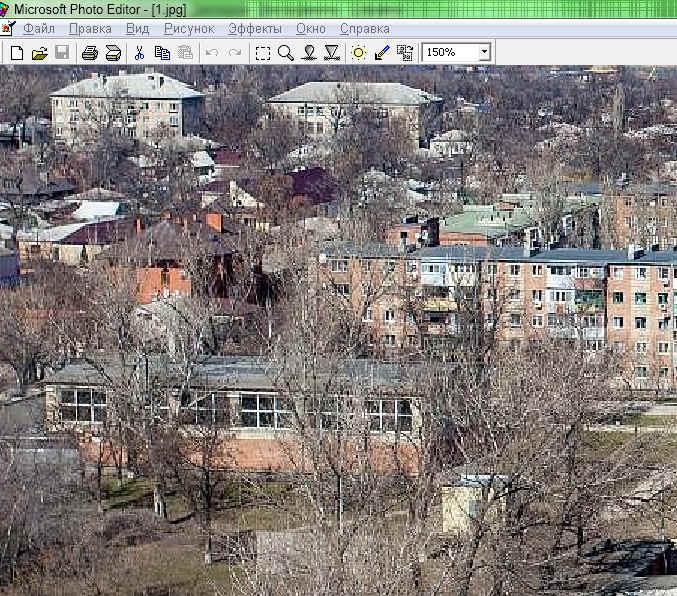Select the Set Transparent Color pencil tool

[x=382, y=53]
